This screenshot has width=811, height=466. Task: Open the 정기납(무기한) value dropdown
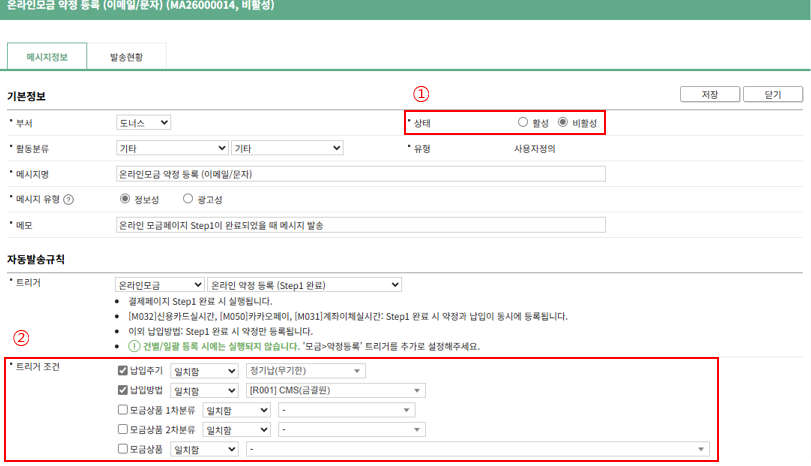pyautogui.click(x=306, y=371)
